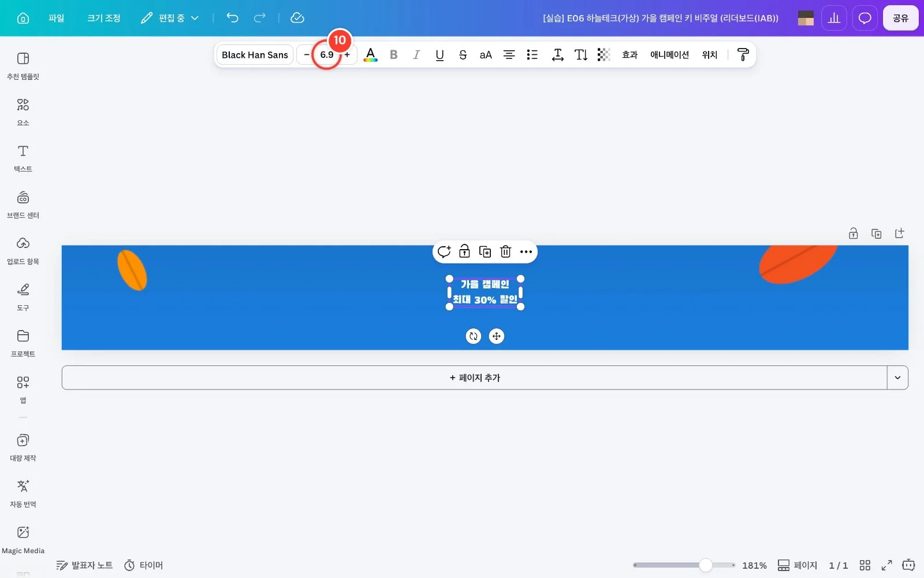Undo the last action
924x578 pixels.
232,18
